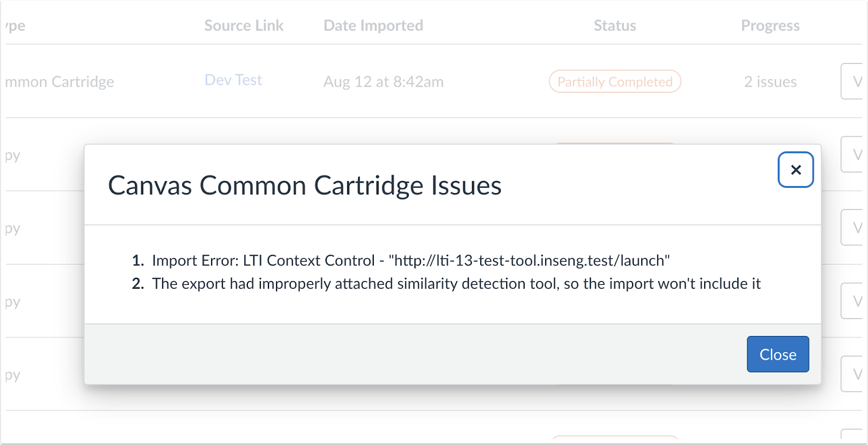Click the Close button on the dialog

coord(777,354)
